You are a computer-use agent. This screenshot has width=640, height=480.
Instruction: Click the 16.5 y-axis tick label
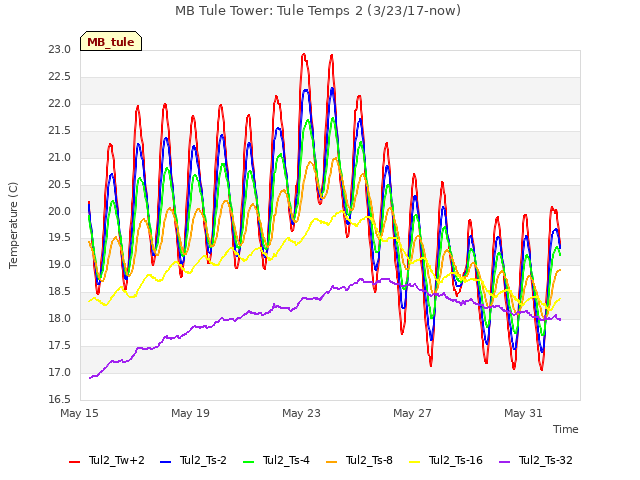(60, 400)
